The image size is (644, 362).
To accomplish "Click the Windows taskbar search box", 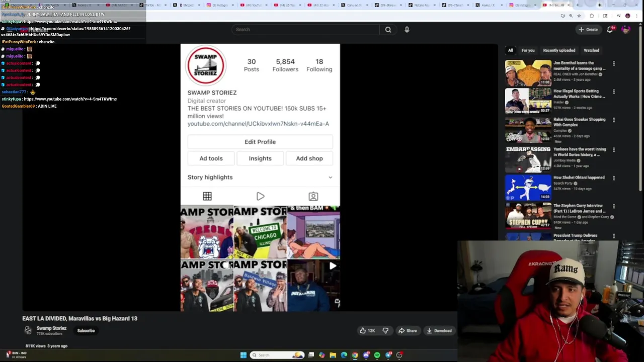I will coord(277,355).
